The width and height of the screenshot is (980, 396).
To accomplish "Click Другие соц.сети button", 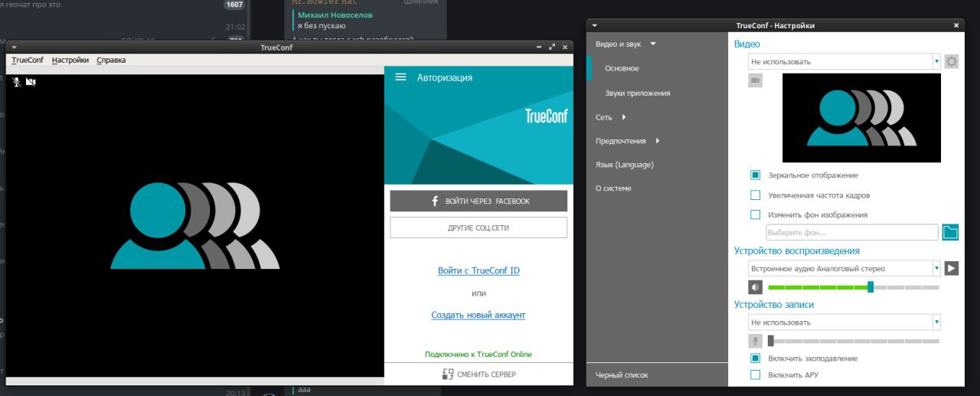I will point(479,227).
